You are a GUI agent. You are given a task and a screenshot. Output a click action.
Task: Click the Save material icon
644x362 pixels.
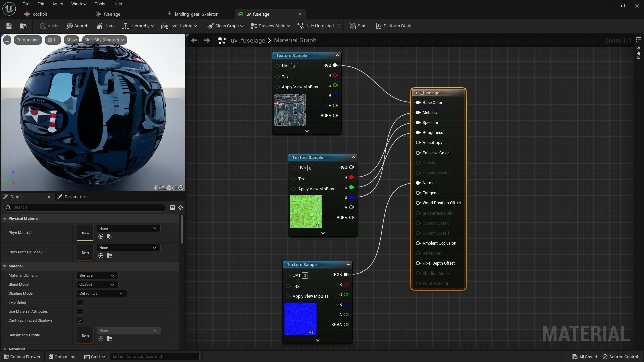(x=9, y=26)
